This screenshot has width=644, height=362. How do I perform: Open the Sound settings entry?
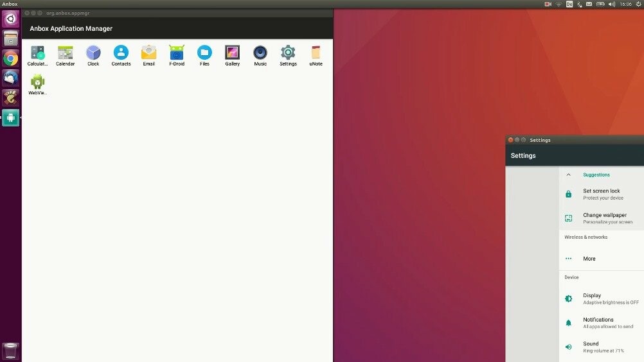tap(591, 347)
